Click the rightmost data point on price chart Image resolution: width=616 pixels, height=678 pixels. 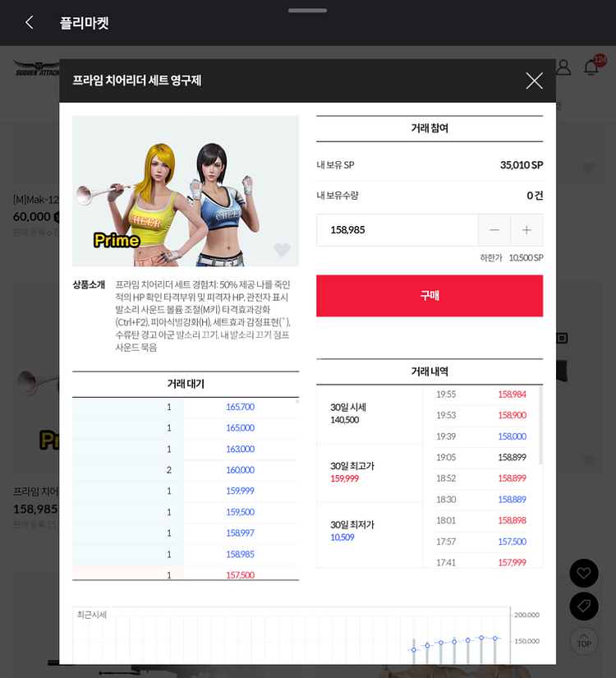pos(495,639)
